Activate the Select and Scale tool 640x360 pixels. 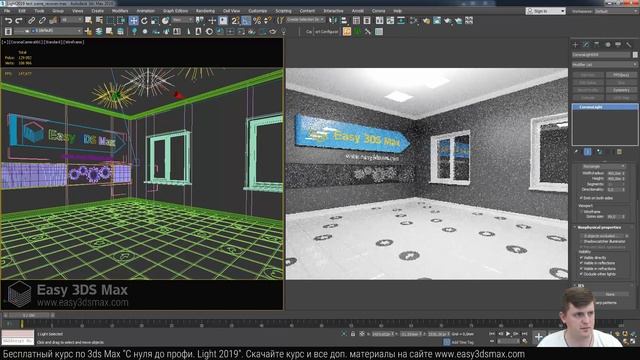click(155, 20)
